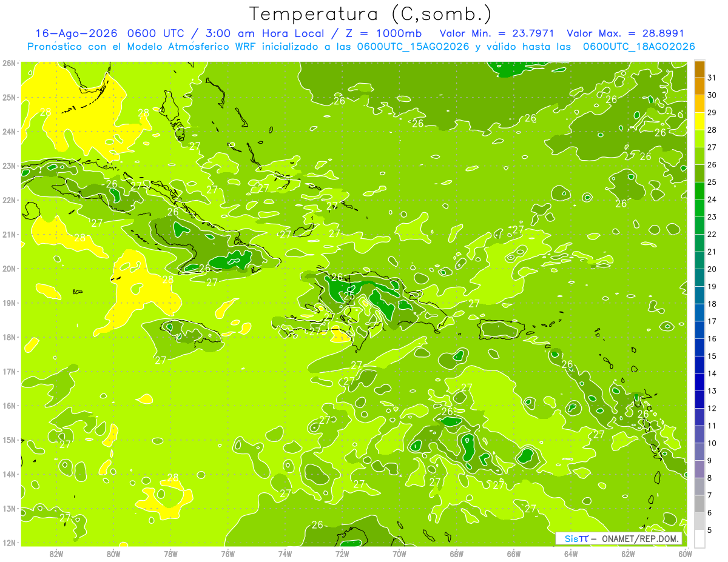This screenshot has height=562, width=728.
Task: Select the blue swatch between 16 and 17
Action: [699, 330]
